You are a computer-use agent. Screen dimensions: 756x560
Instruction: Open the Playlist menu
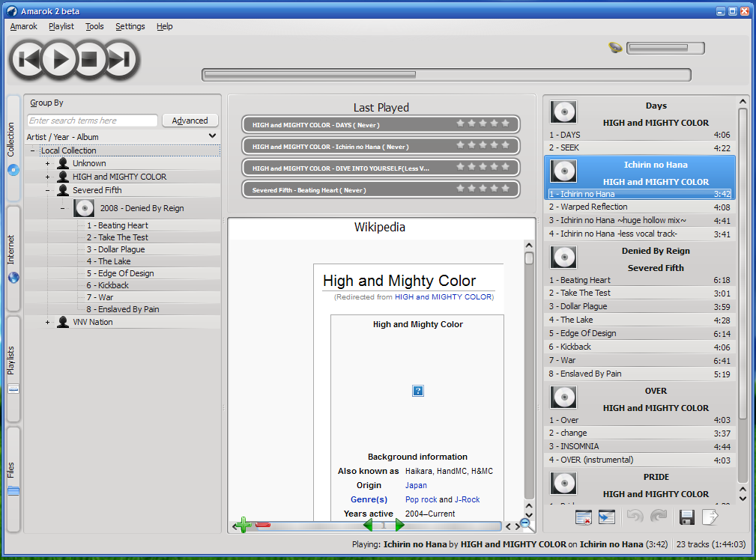[x=61, y=26]
